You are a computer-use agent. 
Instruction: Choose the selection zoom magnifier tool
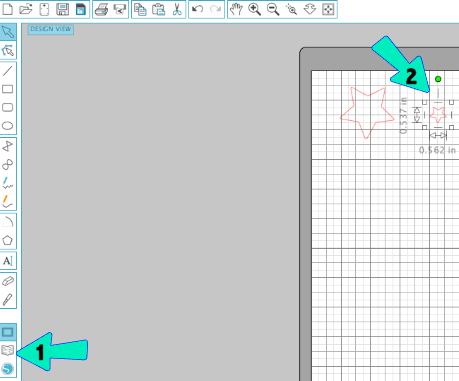(291, 10)
